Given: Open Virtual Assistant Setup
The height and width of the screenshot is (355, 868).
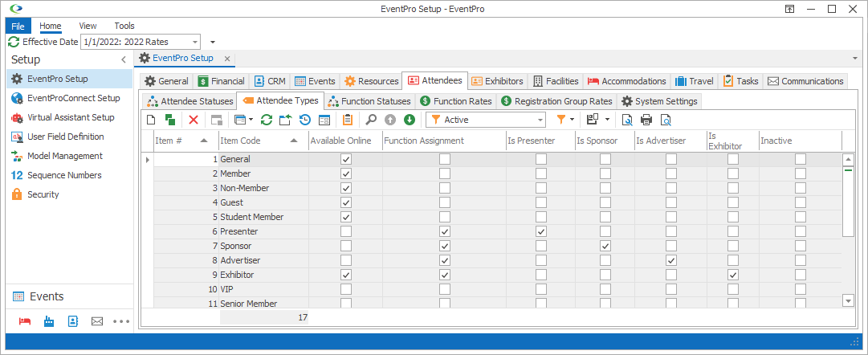Looking at the screenshot, I should 69,117.
